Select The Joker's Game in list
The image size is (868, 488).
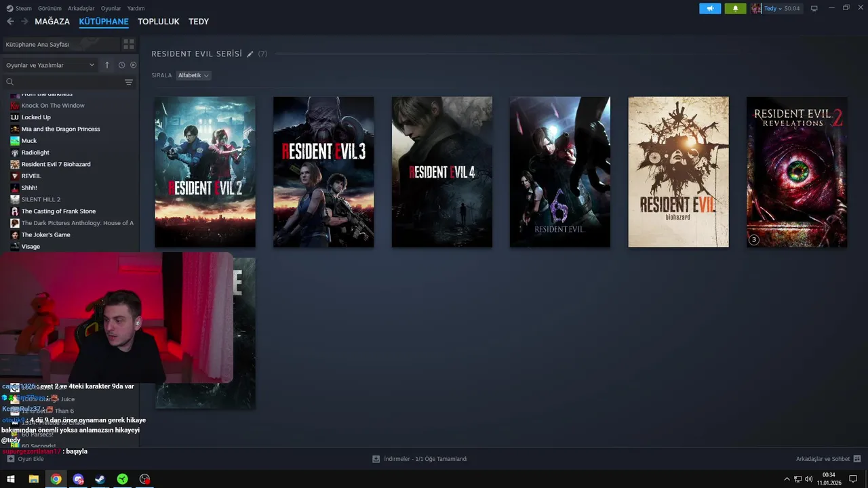(45, 235)
